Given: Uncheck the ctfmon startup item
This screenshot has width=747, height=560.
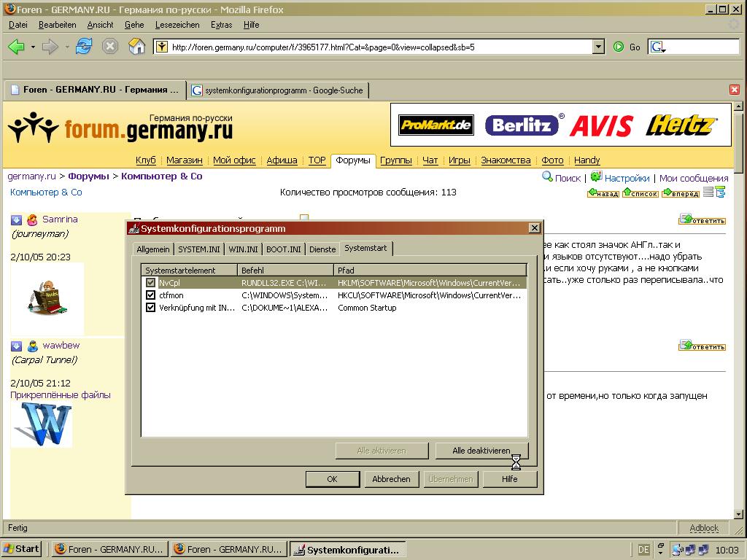Looking at the screenshot, I should 151,295.
